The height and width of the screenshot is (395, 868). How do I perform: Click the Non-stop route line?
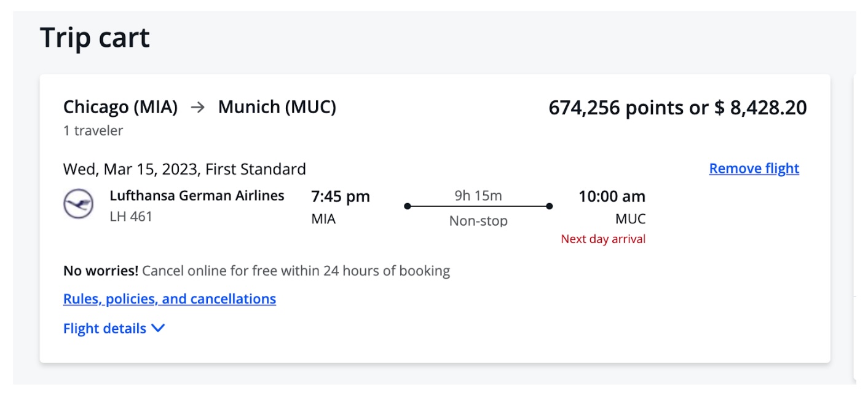(478, 207)
